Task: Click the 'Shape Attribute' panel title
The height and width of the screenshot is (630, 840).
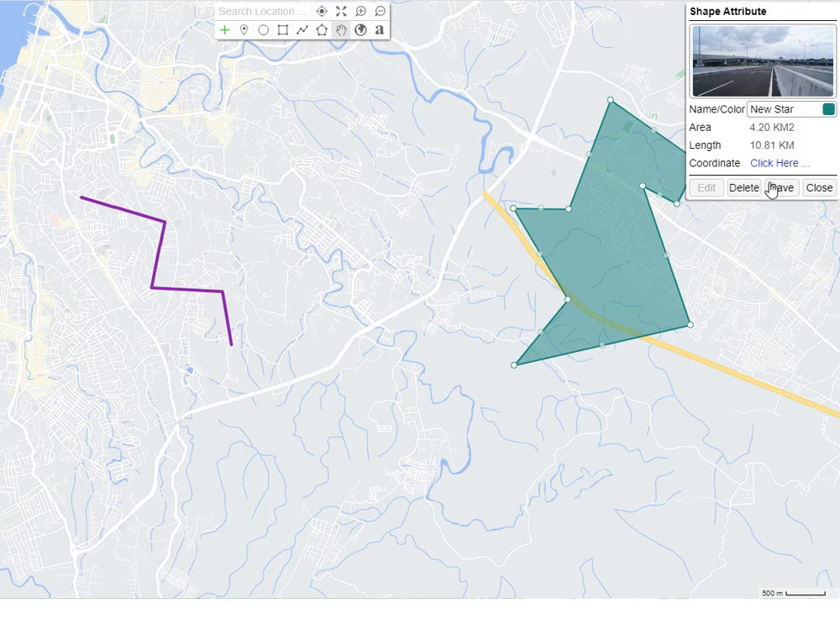Action: point(727,11)
